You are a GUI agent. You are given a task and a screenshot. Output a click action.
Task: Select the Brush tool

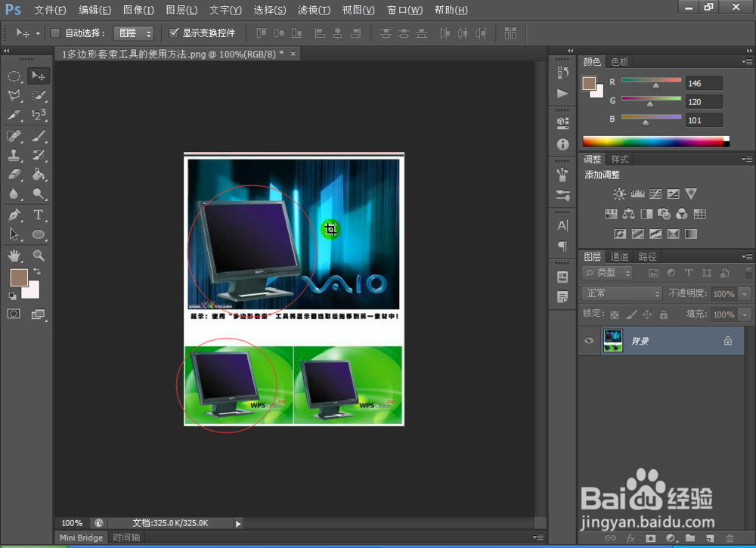click(38, 136)
